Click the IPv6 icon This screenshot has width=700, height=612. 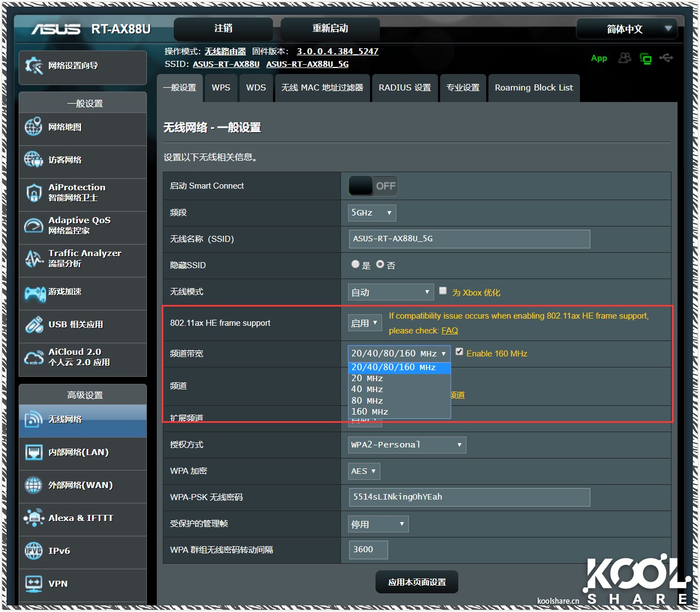[x=33, y=551]
